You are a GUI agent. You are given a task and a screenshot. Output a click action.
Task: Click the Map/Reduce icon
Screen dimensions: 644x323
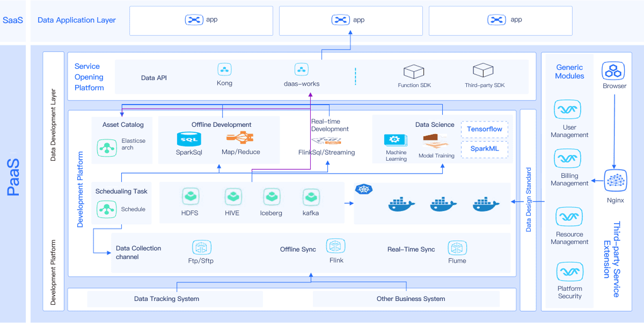click(240, 138)
